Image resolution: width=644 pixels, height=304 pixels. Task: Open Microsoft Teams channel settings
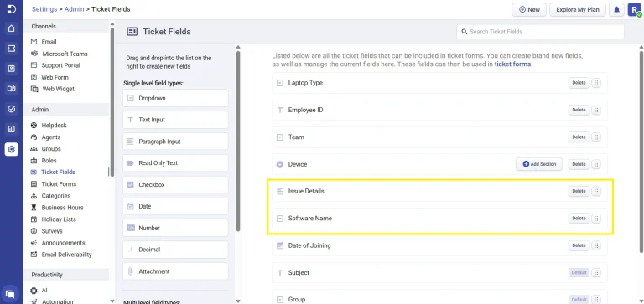tap(65, 54)
